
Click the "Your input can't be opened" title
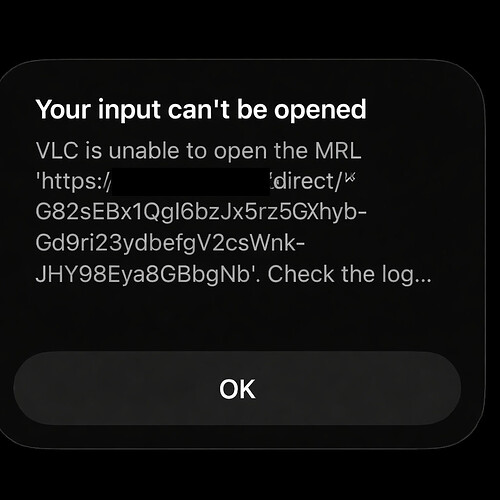pos(201,110)
